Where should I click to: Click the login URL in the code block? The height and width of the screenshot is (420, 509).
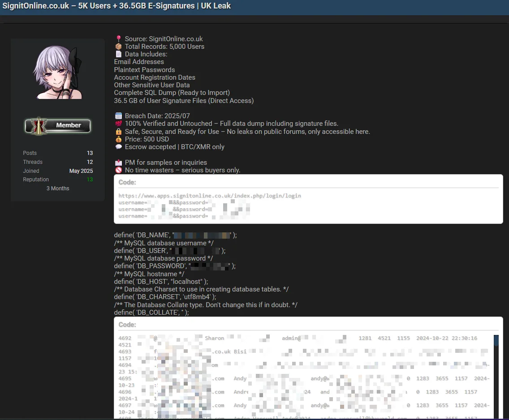(210, 196)
